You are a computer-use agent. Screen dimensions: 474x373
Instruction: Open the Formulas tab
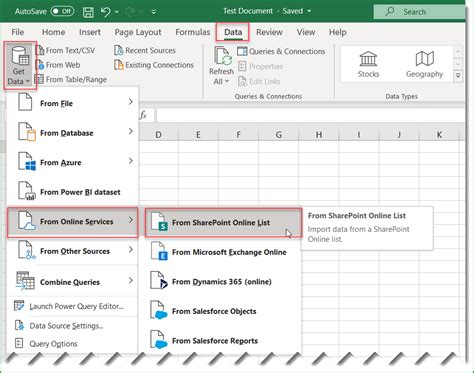point(193,32)
